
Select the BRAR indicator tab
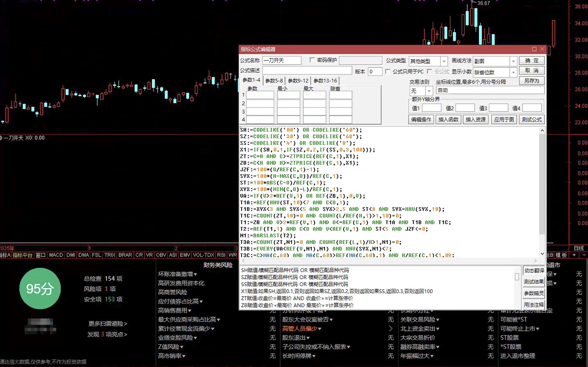(x=125, y=255)
